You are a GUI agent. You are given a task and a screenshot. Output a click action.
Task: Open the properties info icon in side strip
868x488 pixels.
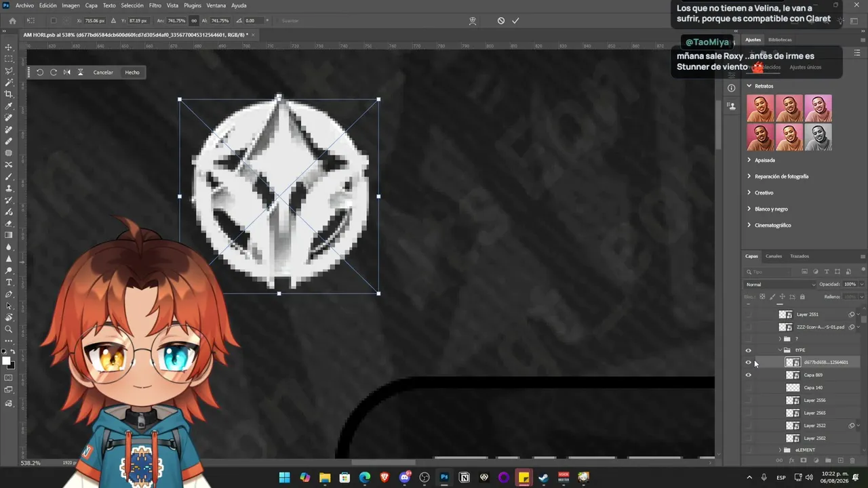coord(731,87)
